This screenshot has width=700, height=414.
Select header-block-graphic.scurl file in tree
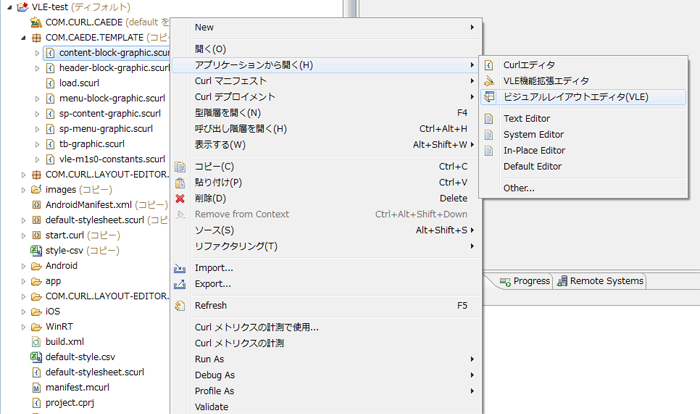pyautogui.click(x=113, y=68)
